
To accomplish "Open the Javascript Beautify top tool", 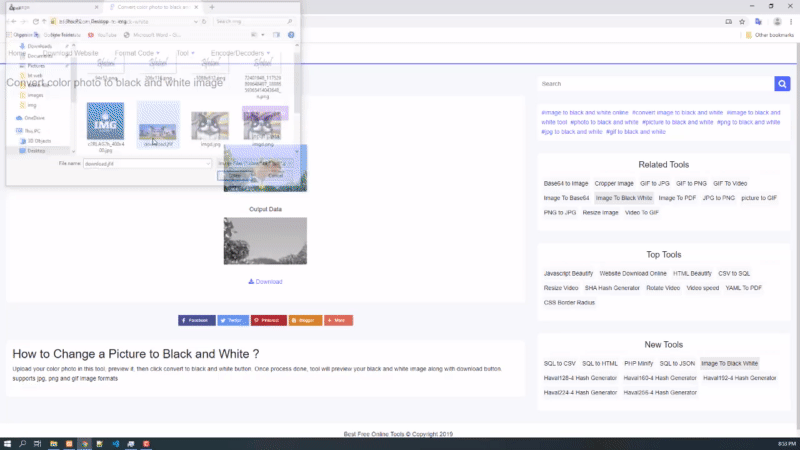I will coord(568,273).
